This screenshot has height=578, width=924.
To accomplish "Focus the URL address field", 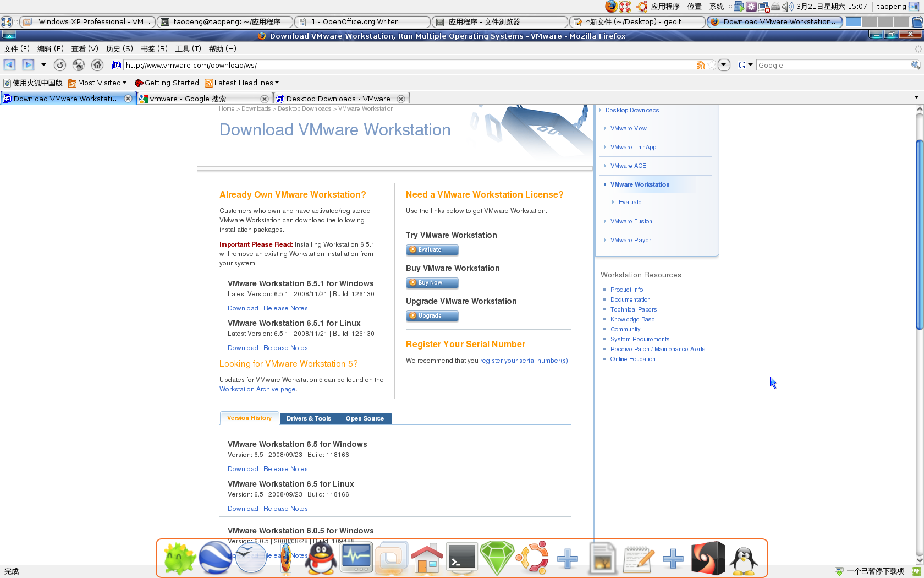I will tap(410, 65).
